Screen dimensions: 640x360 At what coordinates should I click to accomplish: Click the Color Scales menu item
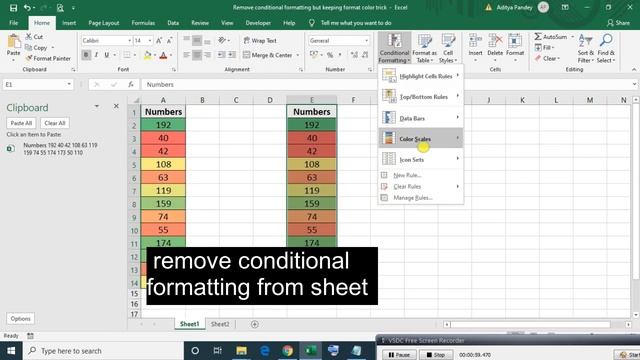421,138
